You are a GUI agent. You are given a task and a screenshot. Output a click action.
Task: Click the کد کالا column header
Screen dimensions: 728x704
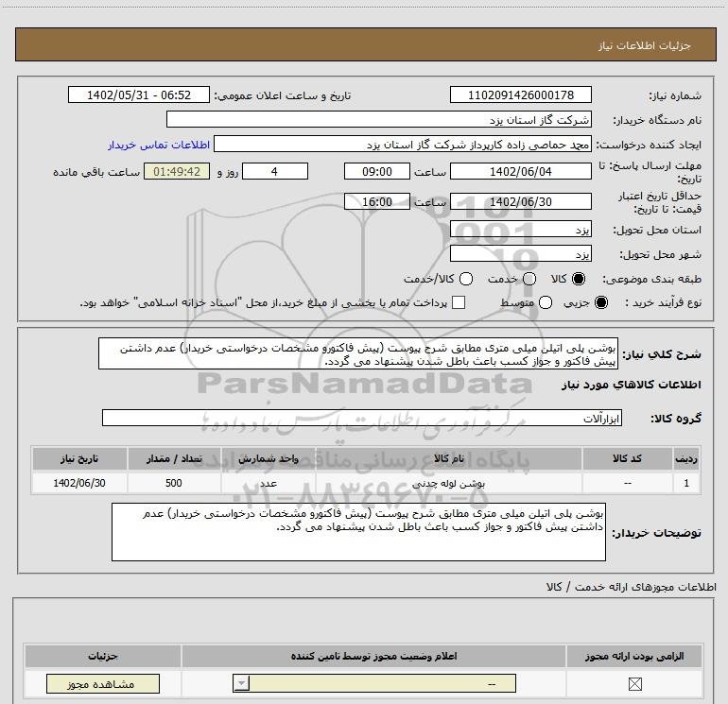(x=627, y=458)
